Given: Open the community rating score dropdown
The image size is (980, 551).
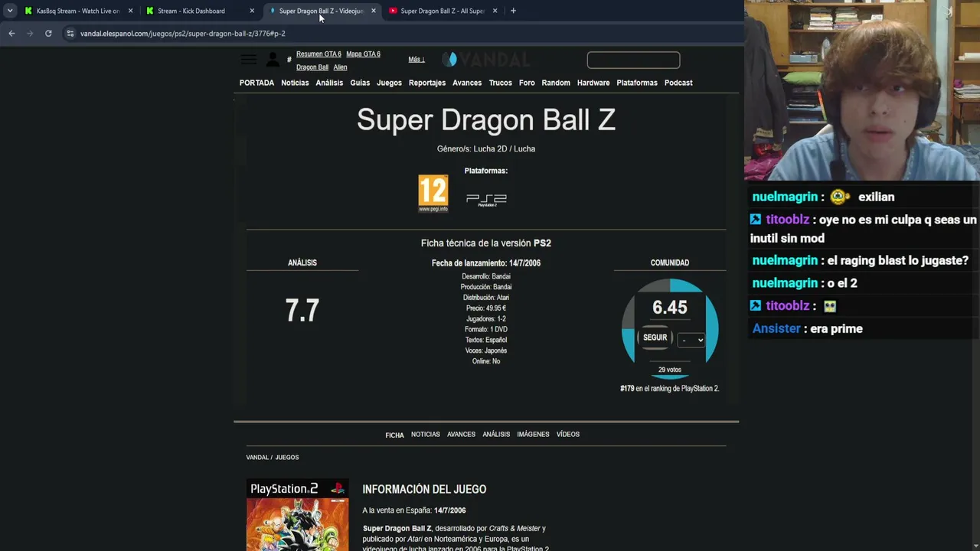Looking at the screenshot, I should (x=691, y=340).
